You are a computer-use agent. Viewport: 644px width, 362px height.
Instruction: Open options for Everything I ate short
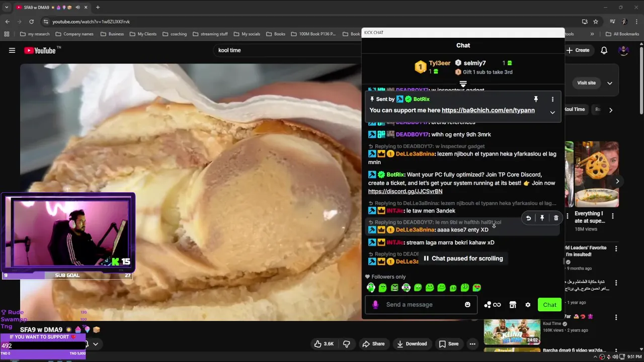click(613, 216)
